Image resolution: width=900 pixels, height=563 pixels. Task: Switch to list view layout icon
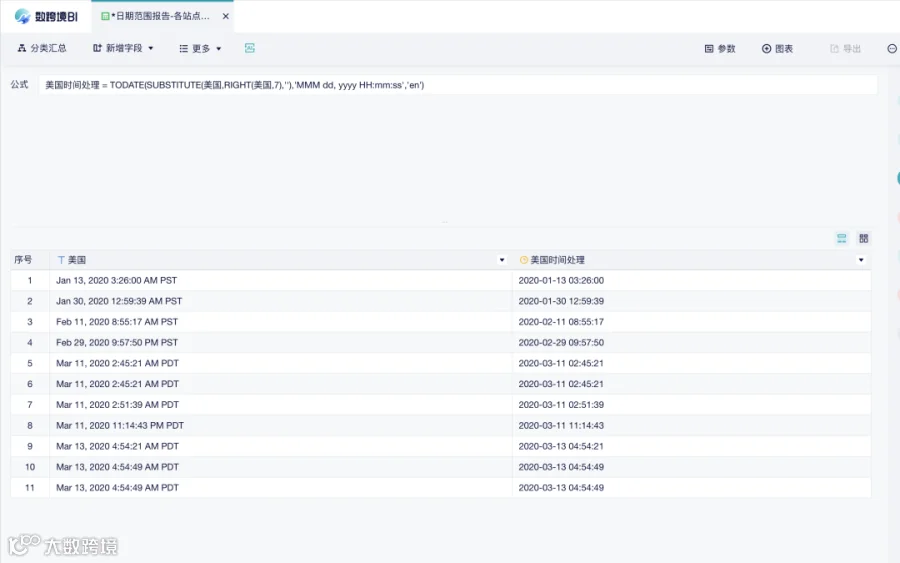841,238
